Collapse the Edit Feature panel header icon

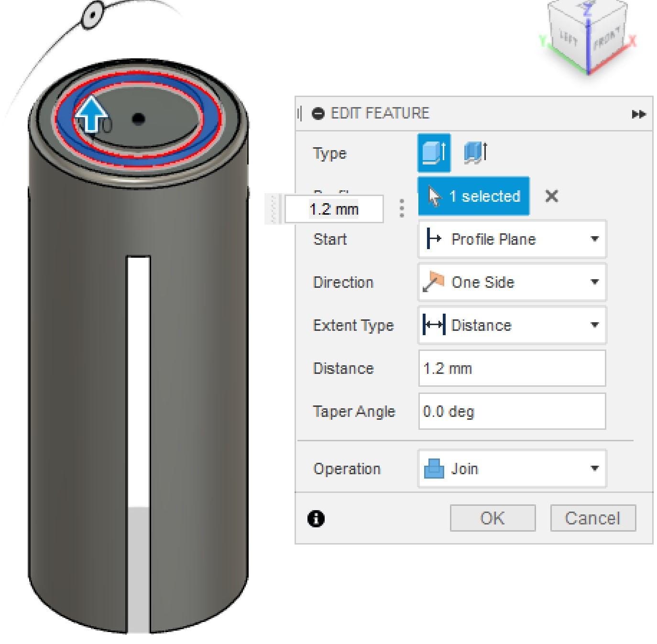[318, 113]
